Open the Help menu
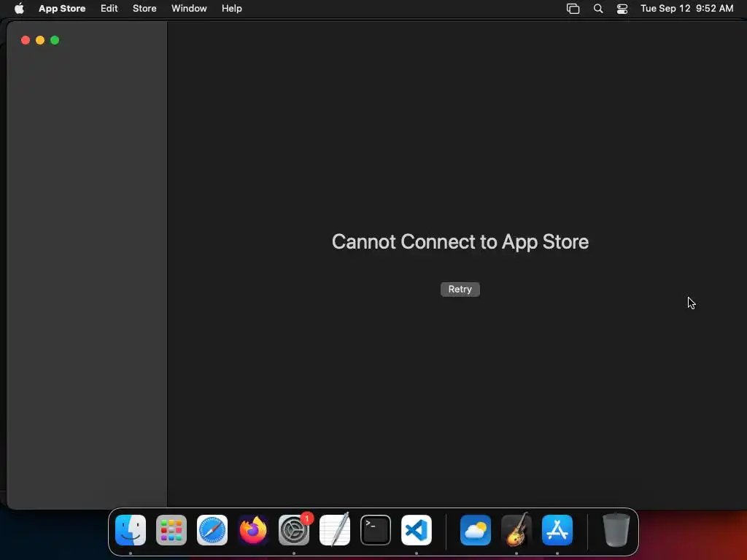The height and width of the screenshot is (560, 747). point(231,9)
